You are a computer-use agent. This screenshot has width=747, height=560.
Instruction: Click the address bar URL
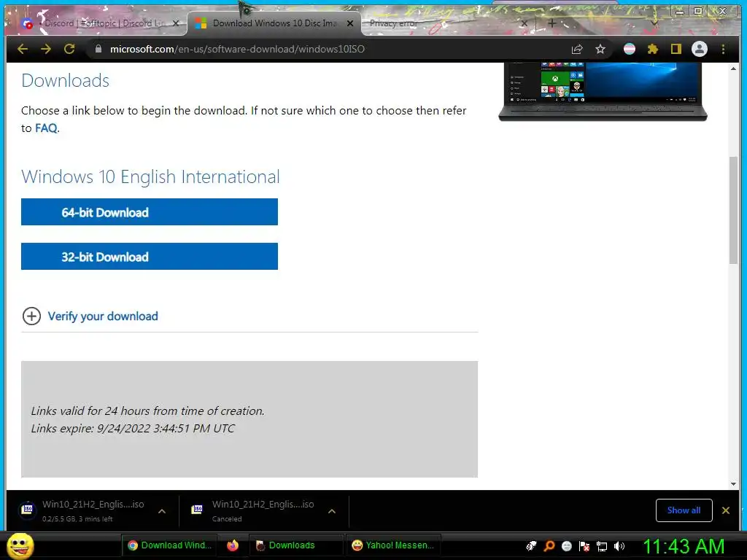click(x=237, y=49)
